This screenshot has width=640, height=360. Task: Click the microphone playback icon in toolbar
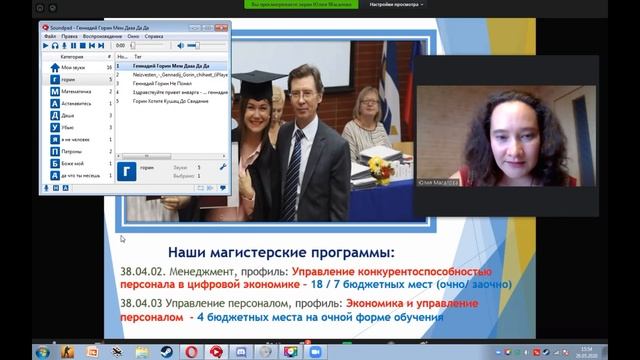[64, 46]
